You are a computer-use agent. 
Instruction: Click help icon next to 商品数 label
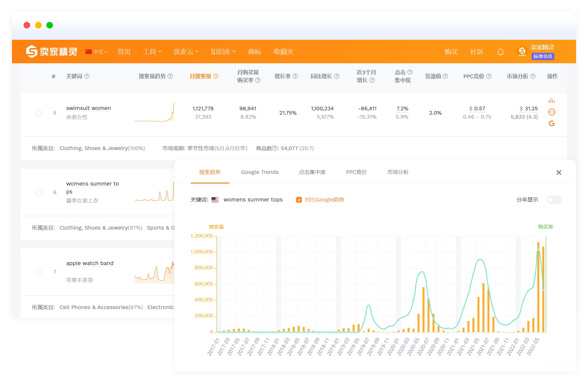(275, 148)
